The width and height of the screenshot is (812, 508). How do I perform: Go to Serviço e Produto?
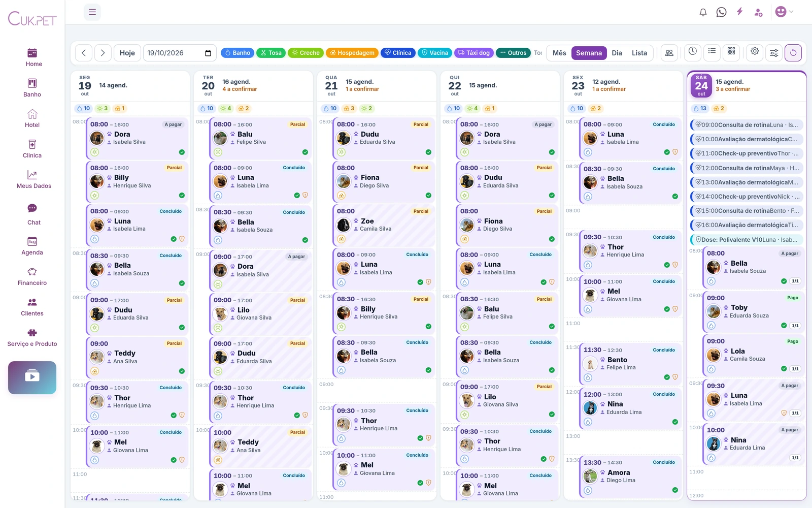point(32,338)
